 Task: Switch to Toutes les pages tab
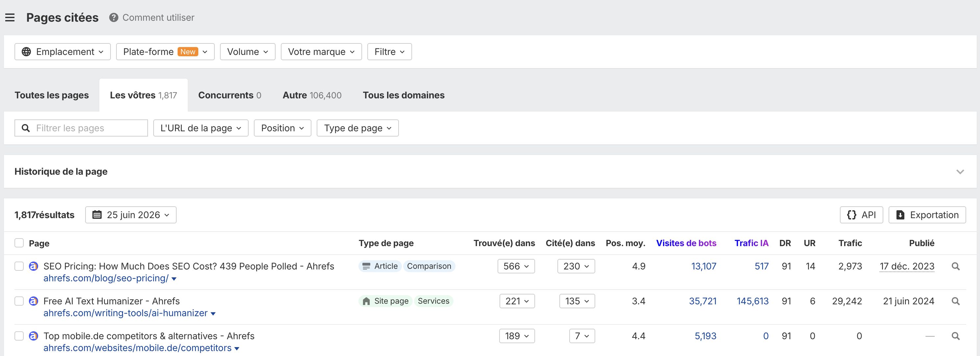click(x=52, y=95)
